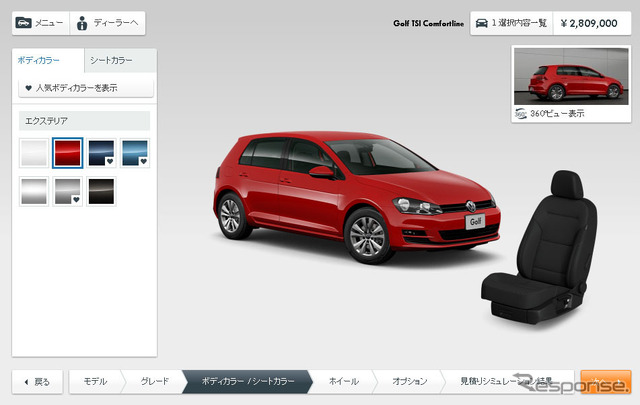This screenshot has height=405, width=640.
Task: Click the エクステリア section header
Action: click(x=84, y=121)
